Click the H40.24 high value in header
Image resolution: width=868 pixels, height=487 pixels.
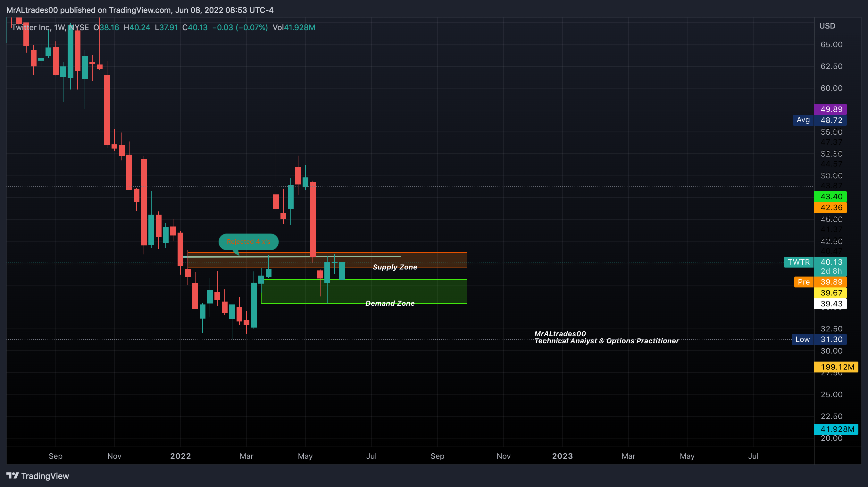coord(137,27)
